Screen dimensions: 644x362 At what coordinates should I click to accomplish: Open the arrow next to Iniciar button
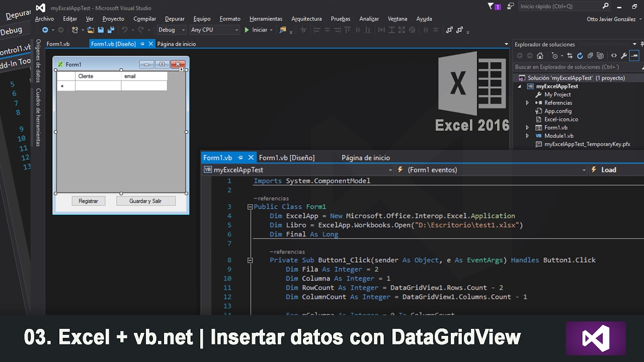pos(271,30)
